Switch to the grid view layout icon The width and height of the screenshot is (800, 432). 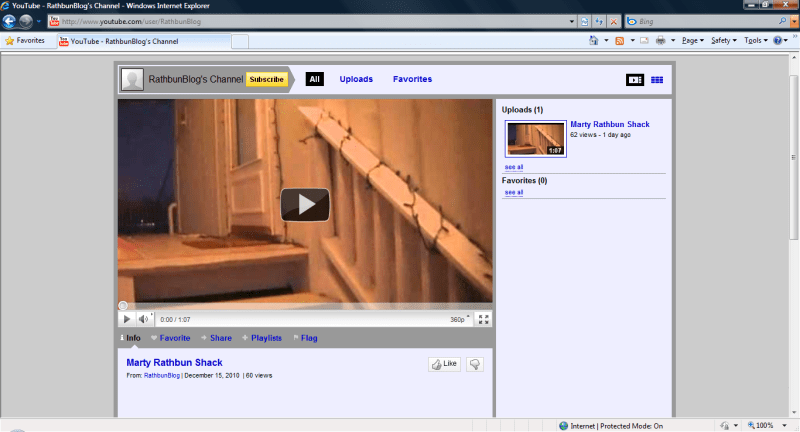tap(657, 80)
